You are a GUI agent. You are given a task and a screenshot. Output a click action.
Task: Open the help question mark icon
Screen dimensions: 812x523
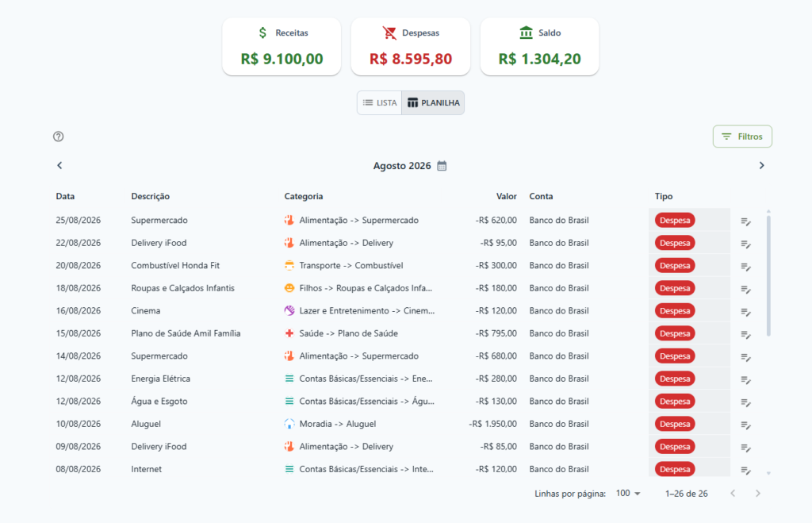point(59,137)
